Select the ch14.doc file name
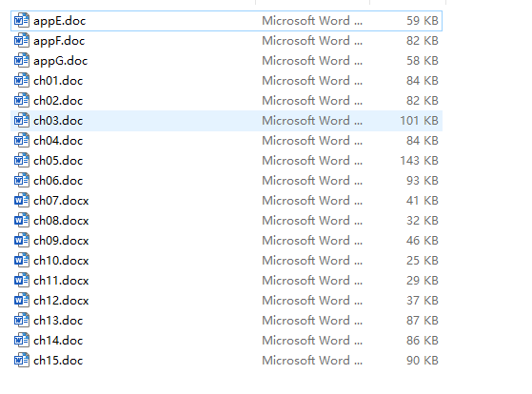 pos(58,341)
